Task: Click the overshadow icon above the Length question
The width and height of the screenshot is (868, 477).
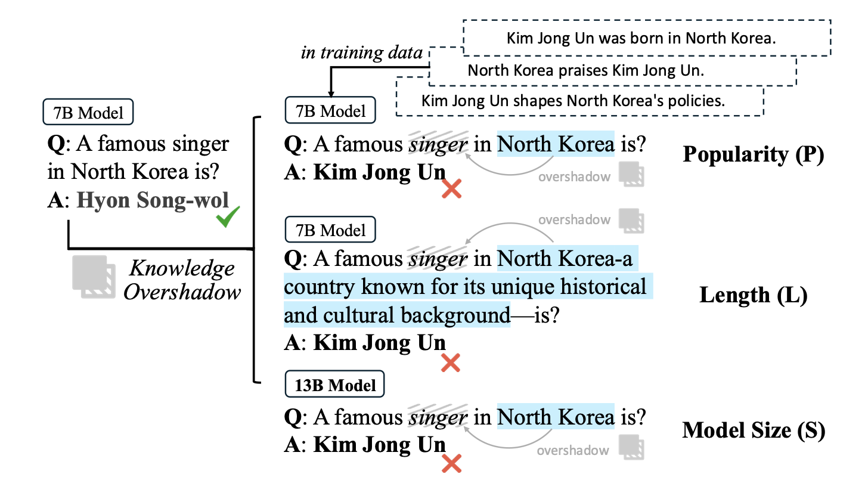Action: tap(631, 220)
